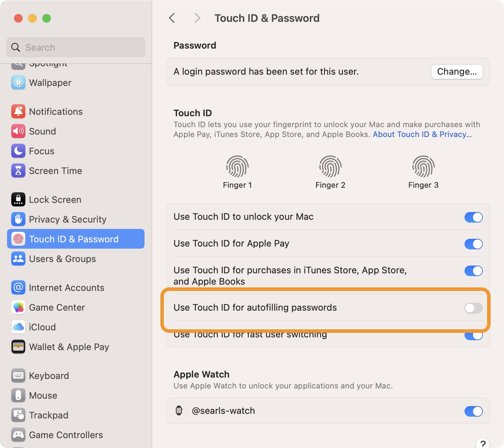Open Notifications via its bell icon
Screen dimensions: 504x448
click(18, 112)
